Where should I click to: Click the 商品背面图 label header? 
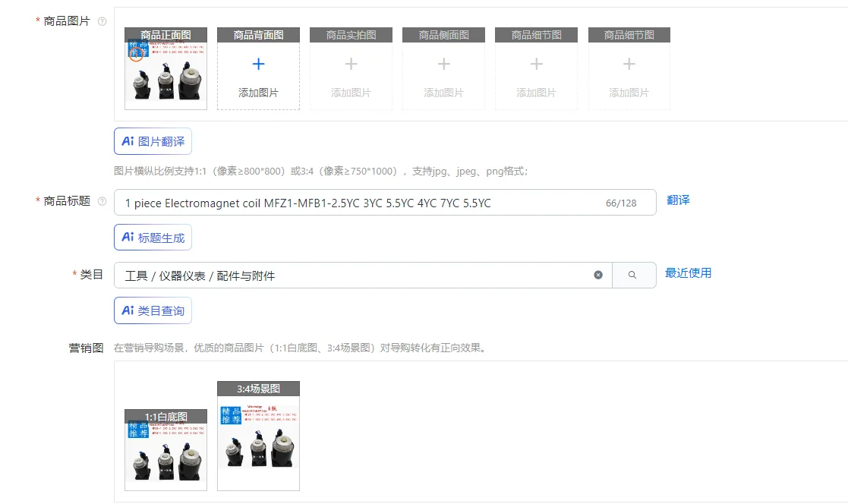point(258,35)
